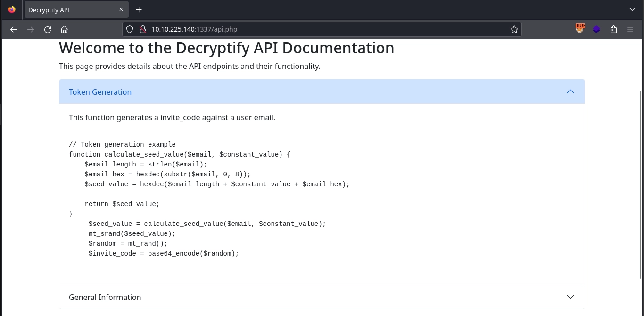
Task: Close the Decryptify API tab
Action: click(121, 10)
